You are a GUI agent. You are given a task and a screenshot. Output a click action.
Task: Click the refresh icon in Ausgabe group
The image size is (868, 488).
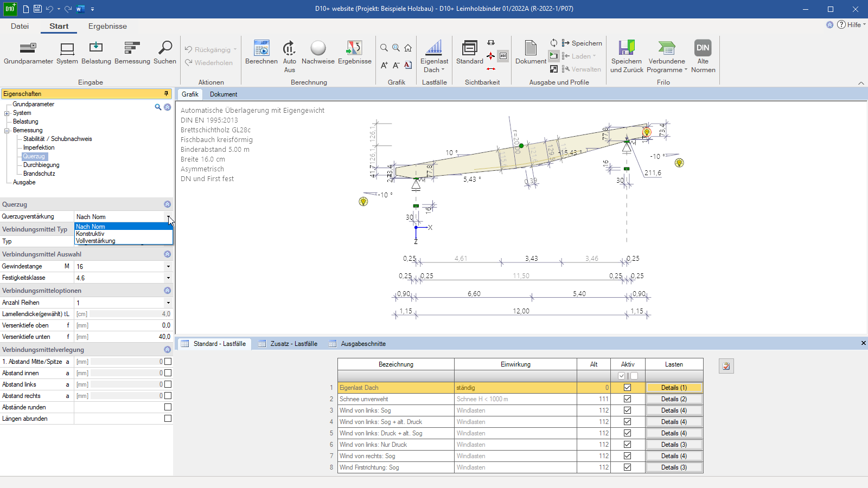tap(554, 43)
